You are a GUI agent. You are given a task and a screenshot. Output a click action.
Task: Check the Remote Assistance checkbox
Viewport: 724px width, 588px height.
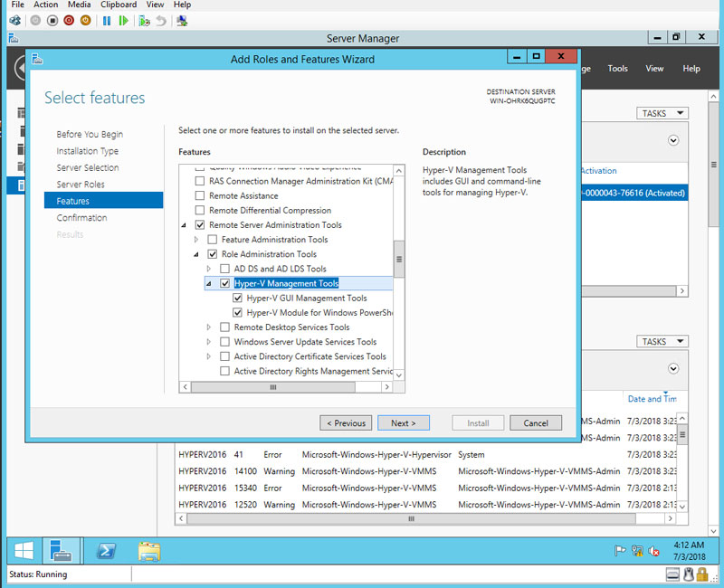click(x=199, y=195)
